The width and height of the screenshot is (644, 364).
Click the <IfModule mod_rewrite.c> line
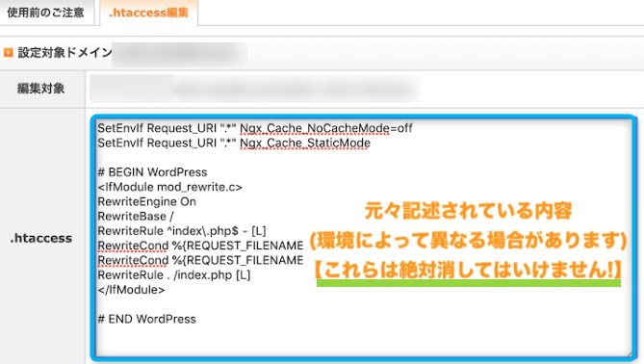click(x=169, y=187)
